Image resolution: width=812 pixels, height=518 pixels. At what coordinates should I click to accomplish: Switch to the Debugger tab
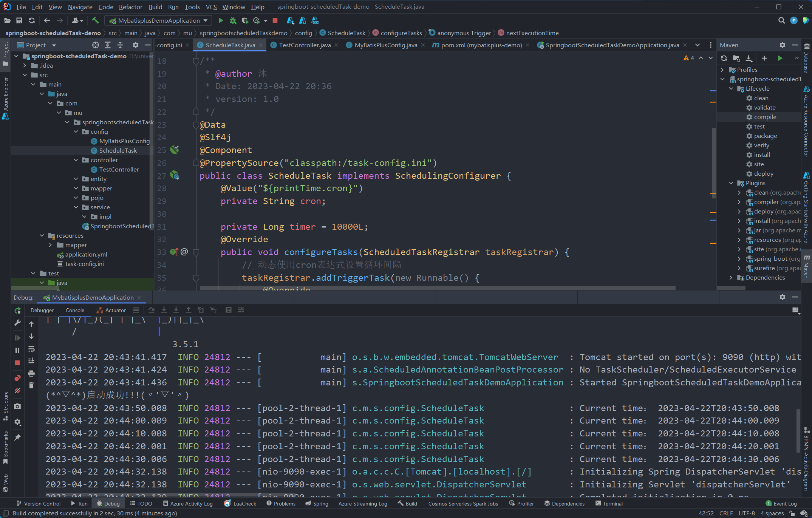click(42, 310)
